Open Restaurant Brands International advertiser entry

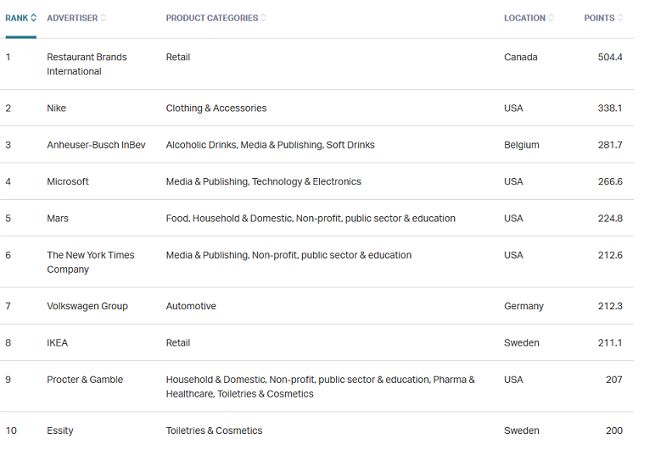pyautogui.click(x=86, y=64)
